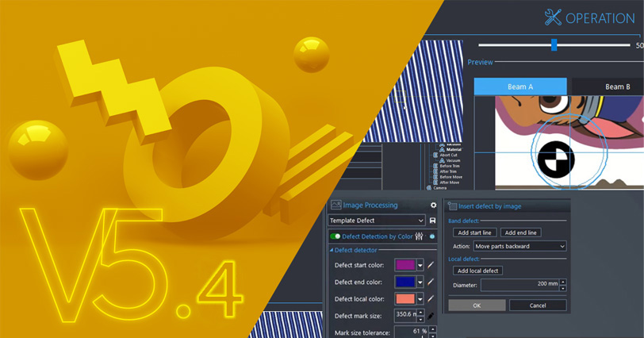This screenshot has height=338, width=644.
Task: Click the Local defect section label
Action: tap(464, 259)
